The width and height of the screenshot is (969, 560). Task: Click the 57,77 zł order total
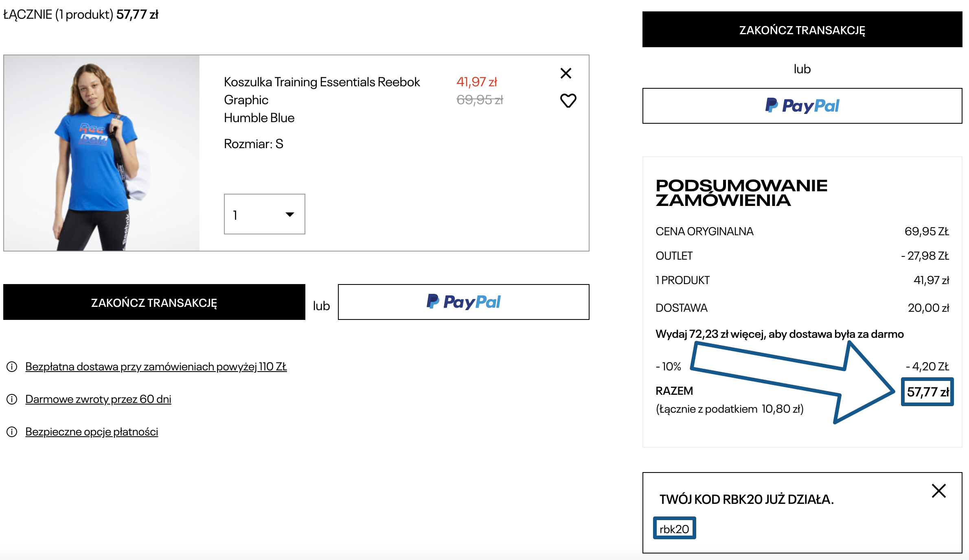[x=927, y=392]
